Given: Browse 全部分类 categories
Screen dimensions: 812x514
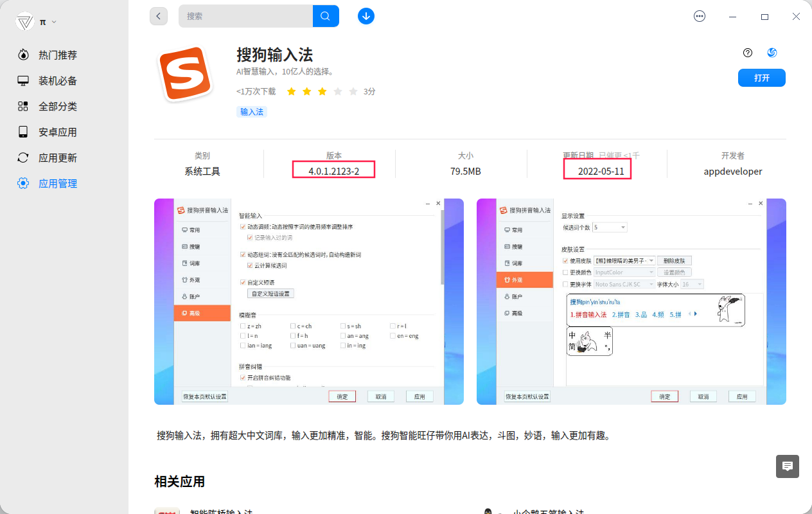Looking at the screenshot, I should coord(56,106).
